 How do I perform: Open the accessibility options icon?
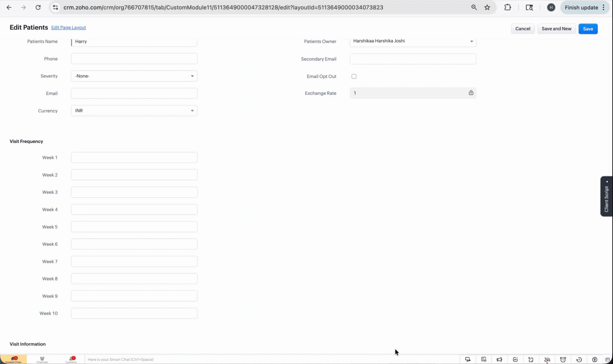pyautogui.click(x=594, y=360)
